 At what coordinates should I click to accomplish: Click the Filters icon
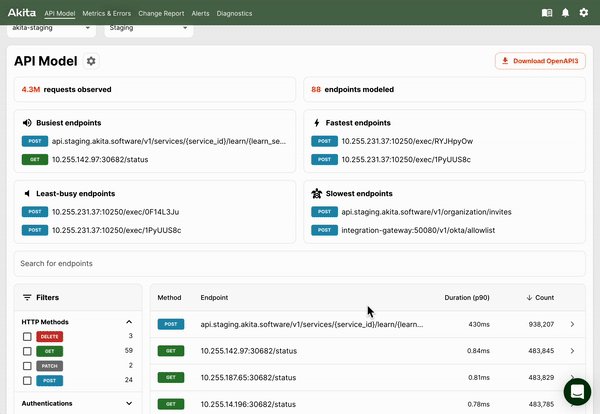27,297
